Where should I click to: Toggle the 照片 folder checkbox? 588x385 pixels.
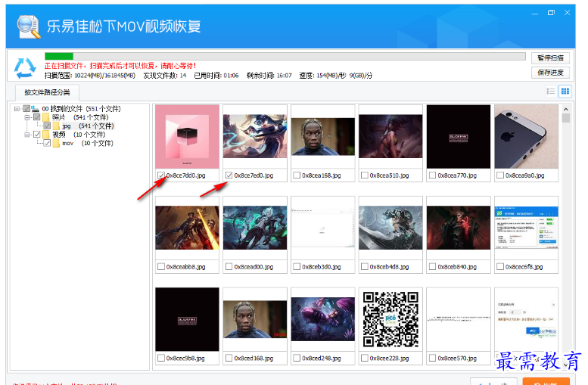[x=37, y=117]
